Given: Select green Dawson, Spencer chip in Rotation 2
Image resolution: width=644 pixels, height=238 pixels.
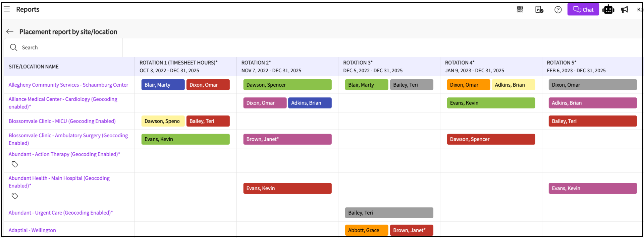Looking at the screenshot, I should pyautogui.click(x=287, y=85).
